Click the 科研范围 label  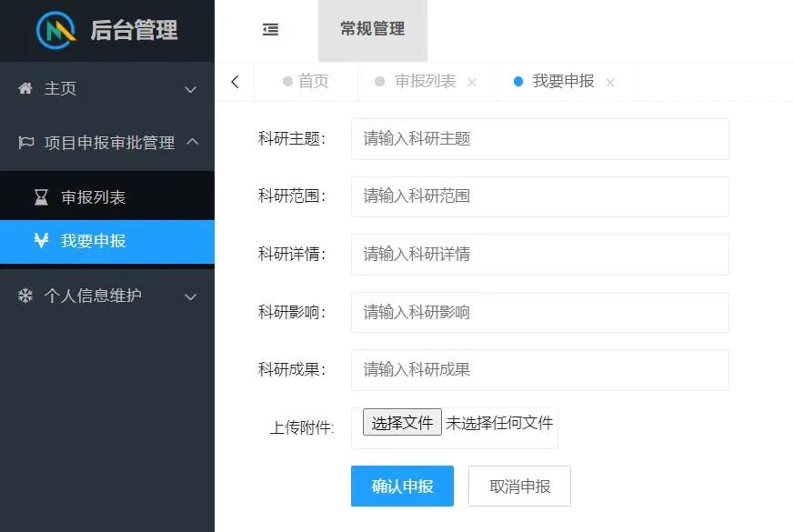(292, 196)
